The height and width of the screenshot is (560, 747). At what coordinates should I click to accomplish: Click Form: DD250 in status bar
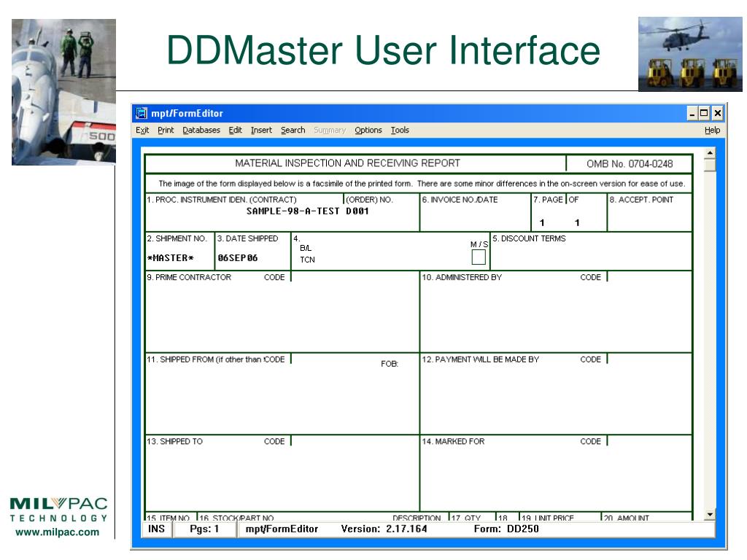point(506,529)
